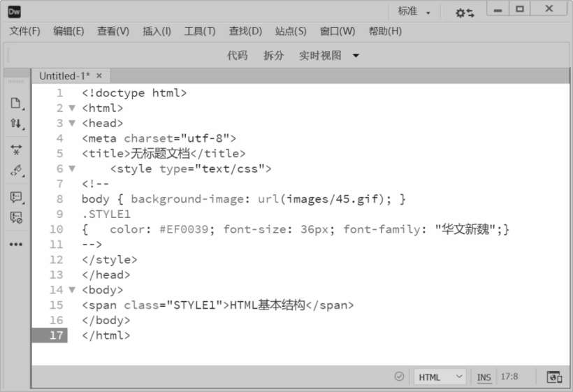Click the linting status checkmark icon
The height and width of the screenshot is (392, 573).
point(399,376)
